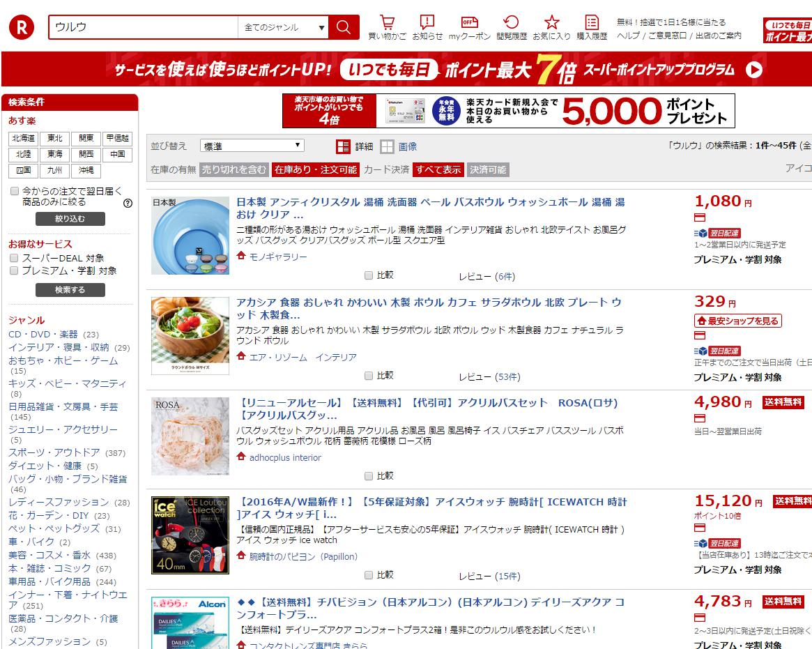This screenshot has height=649, width=812.
Task: Click the 送料無料 badge beside the 4,980円 price
Action: tap(783, 402)
